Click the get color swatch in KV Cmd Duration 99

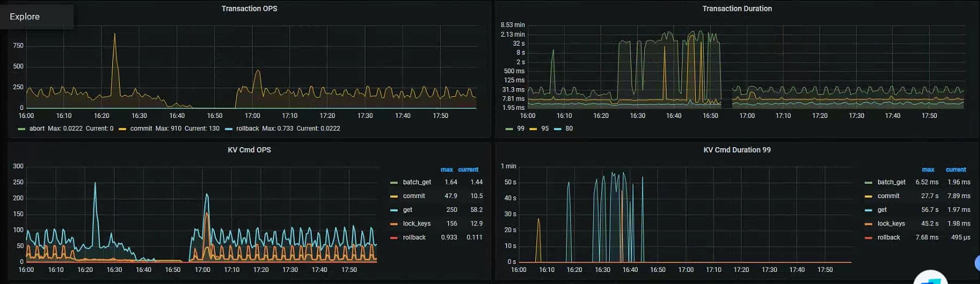pyautogui.click(x=868, y=210)
